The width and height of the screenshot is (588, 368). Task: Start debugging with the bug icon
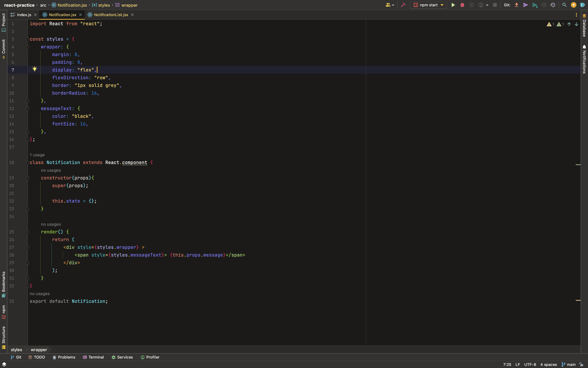[462, 5]
